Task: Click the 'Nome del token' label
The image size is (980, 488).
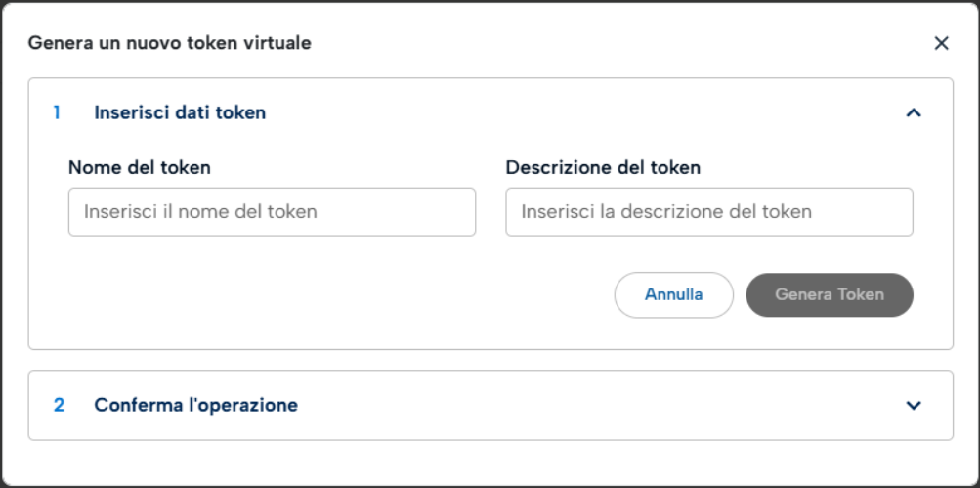Action: (x=140, y=167)
